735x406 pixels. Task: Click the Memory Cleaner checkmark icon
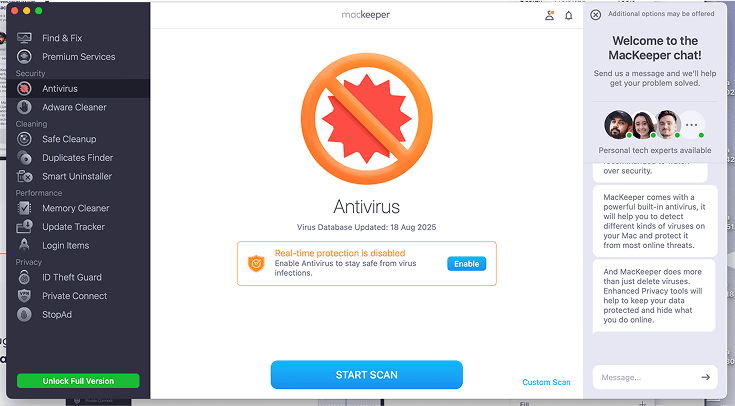(x=24, y=208)
